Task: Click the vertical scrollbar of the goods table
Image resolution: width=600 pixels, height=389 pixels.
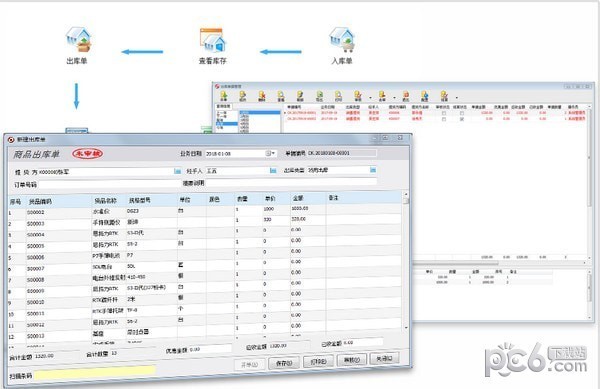Action: click(406, 261)
